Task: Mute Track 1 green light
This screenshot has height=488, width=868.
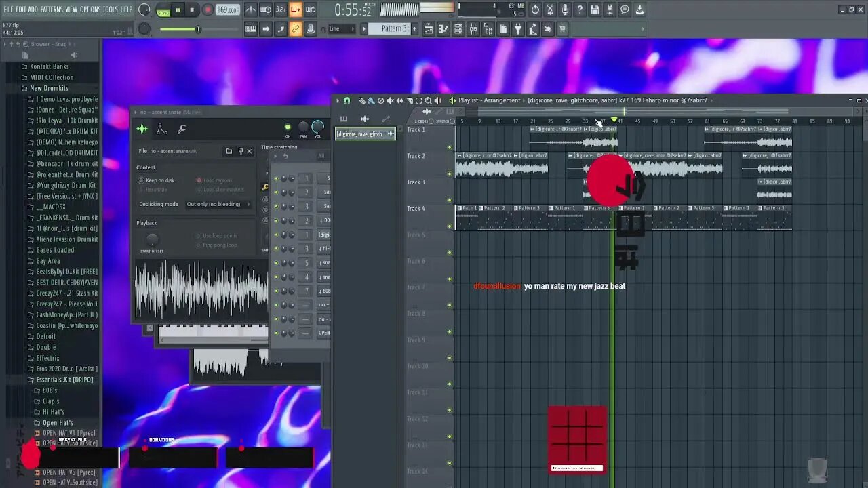Action: (x=449, y=147)
